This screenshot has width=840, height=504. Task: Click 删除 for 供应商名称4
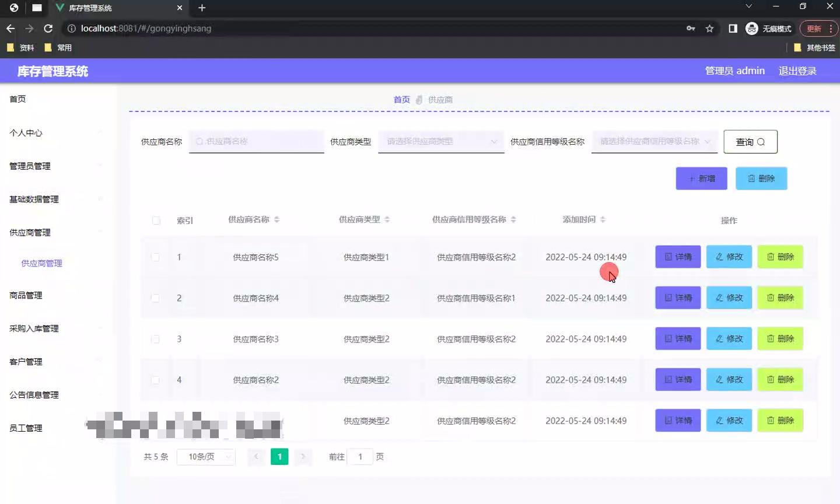click(x=780, y=297)
